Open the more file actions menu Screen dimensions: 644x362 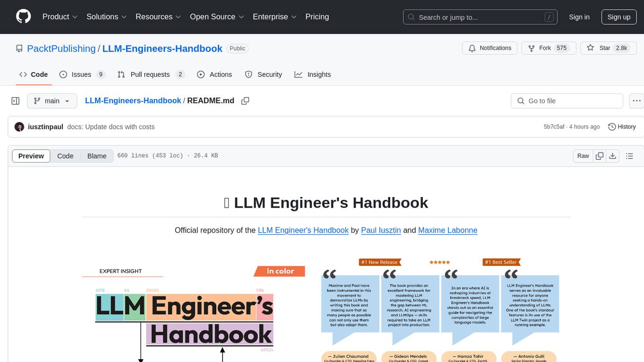[x=636, y=101]
